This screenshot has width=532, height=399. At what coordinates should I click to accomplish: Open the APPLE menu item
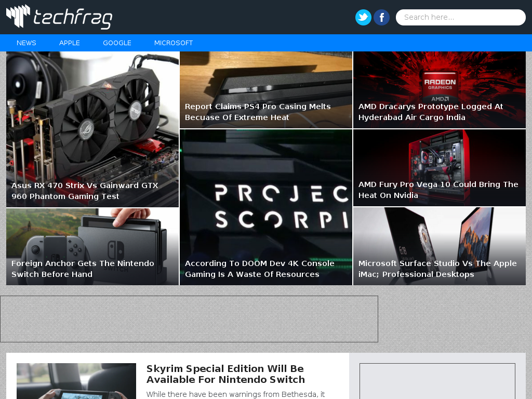[x=70, y=43]
